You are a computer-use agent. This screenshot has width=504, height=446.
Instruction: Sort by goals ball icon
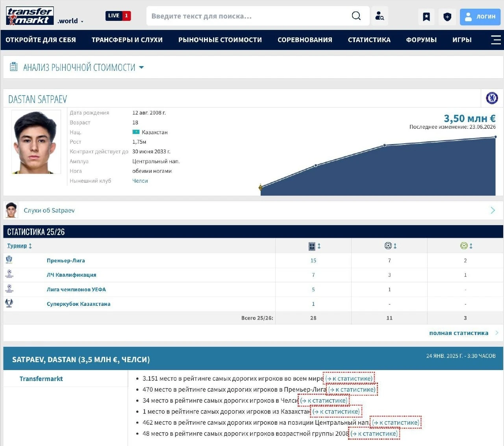(388, 246)
